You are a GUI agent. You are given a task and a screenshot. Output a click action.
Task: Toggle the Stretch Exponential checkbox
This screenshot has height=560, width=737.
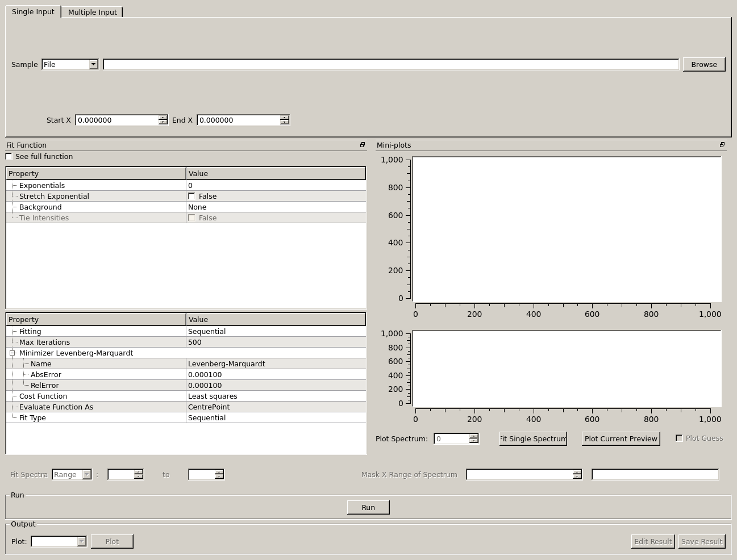pos(192,197)
